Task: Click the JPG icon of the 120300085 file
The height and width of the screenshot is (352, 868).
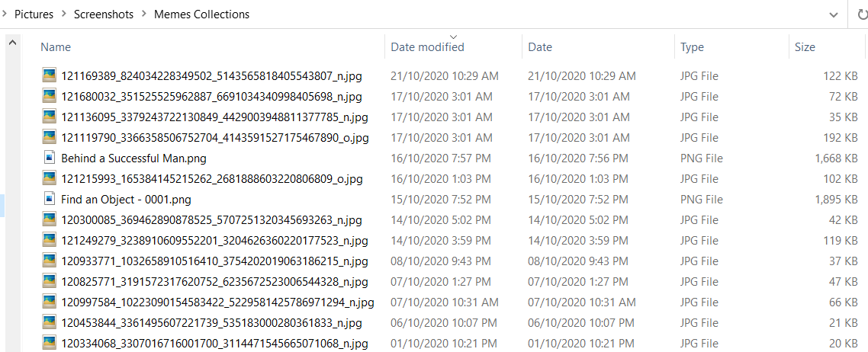Action: tap(50, 220)
